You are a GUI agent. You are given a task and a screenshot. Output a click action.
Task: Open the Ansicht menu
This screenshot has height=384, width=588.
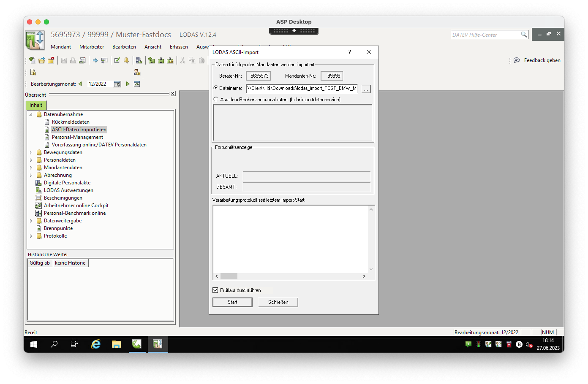point(153,47)
